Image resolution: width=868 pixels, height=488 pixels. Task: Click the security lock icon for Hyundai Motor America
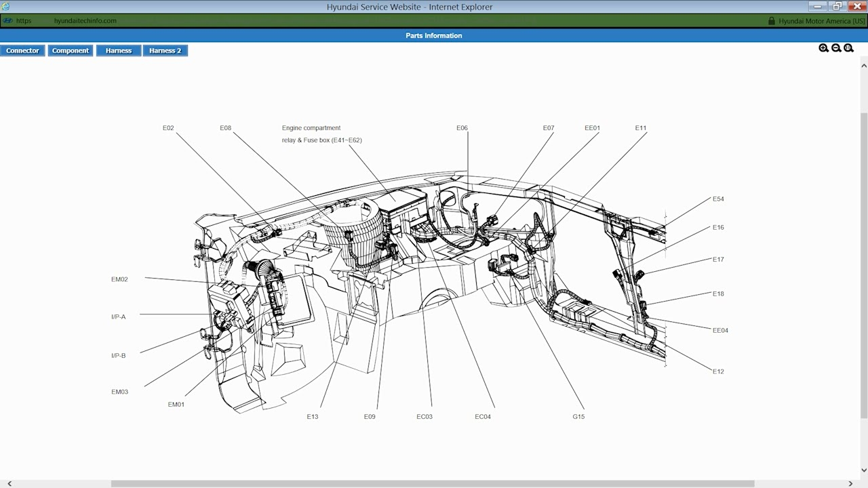771,20
